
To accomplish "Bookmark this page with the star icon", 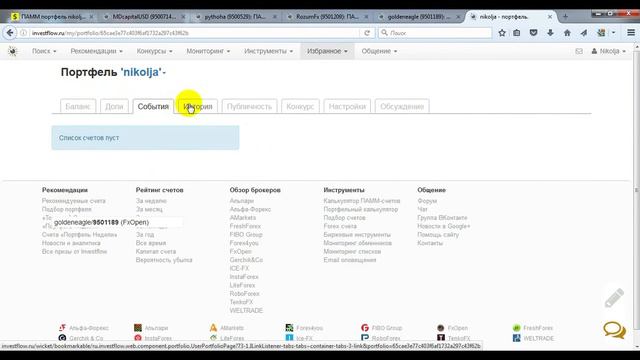I will [x=502, y=33].
